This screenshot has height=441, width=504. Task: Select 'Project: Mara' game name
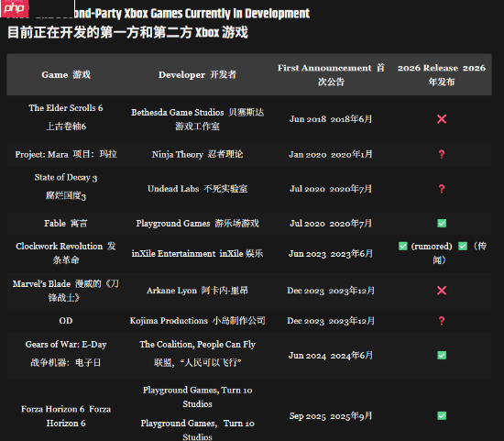42,154
